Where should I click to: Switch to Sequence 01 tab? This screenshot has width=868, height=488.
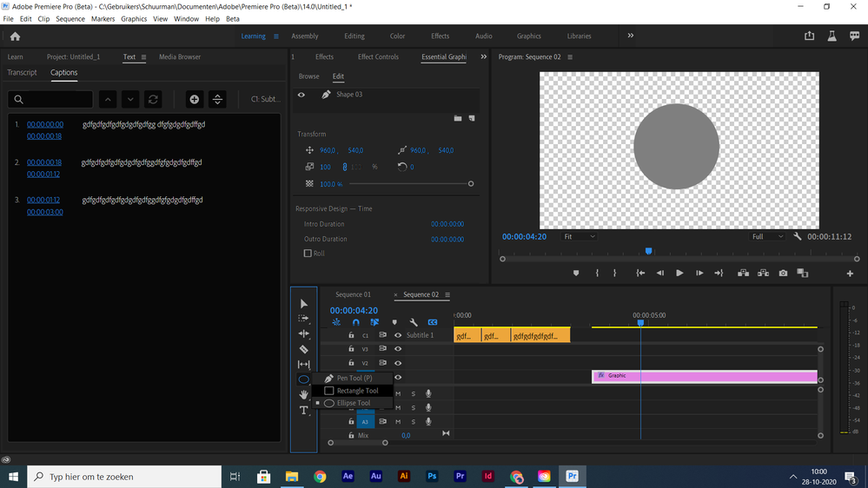point(353,294)
